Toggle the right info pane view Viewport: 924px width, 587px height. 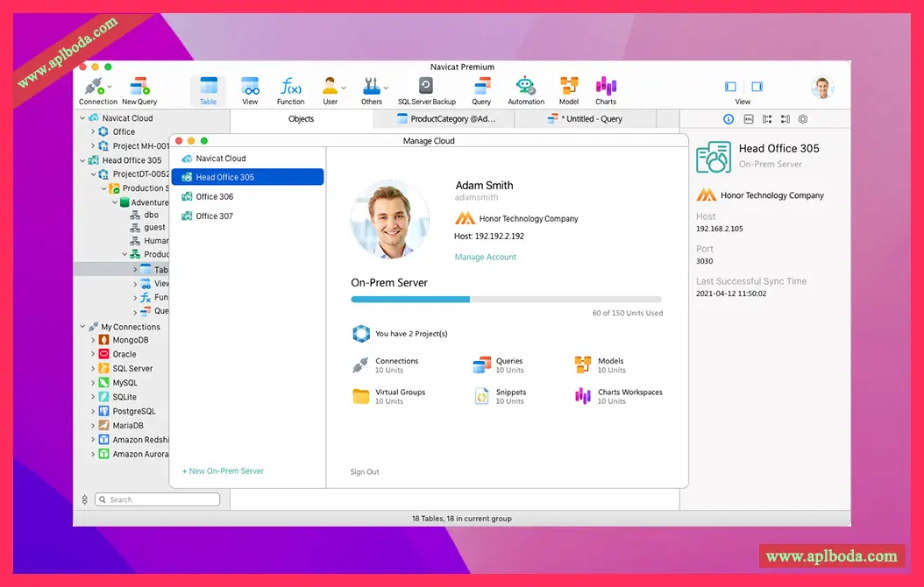point(757,87)
